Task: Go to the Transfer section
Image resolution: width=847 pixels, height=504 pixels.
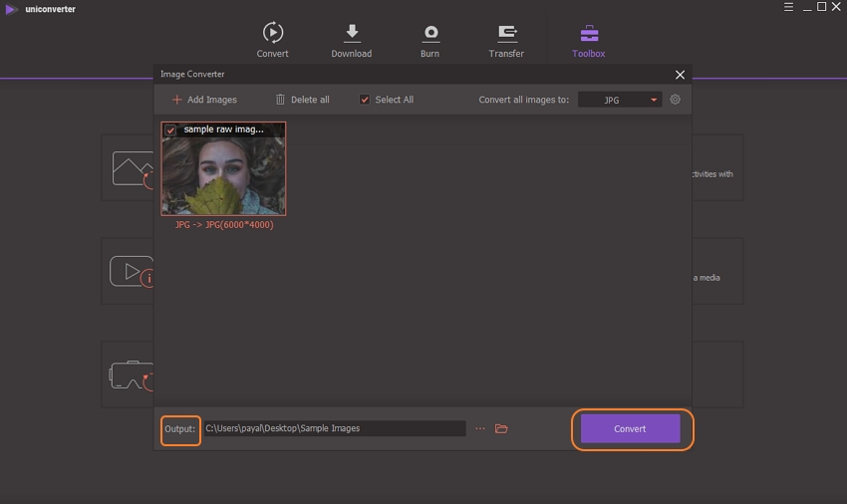Action: (x=506, y=40)
